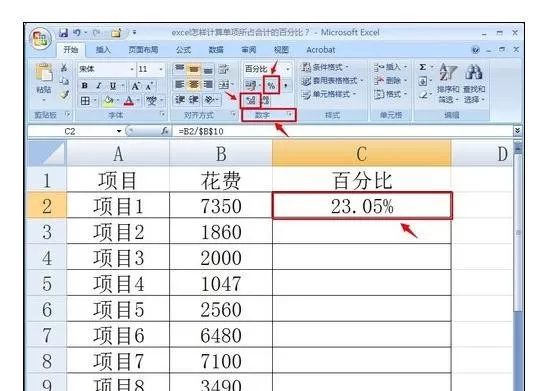Cut the selection with the scissors icon
545x391 pixels.
click(64, 68)
